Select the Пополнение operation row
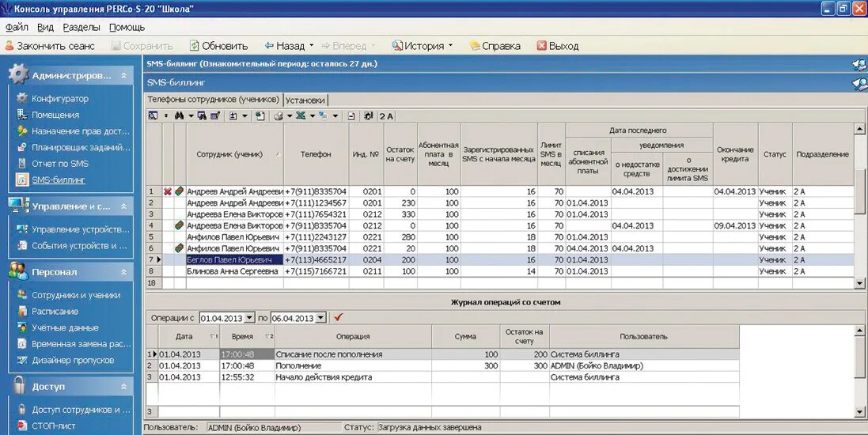 (442, 366)
